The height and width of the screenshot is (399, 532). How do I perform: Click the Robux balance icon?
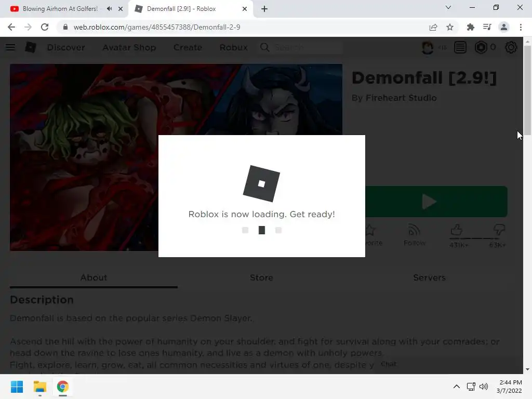tap(481, 47)
